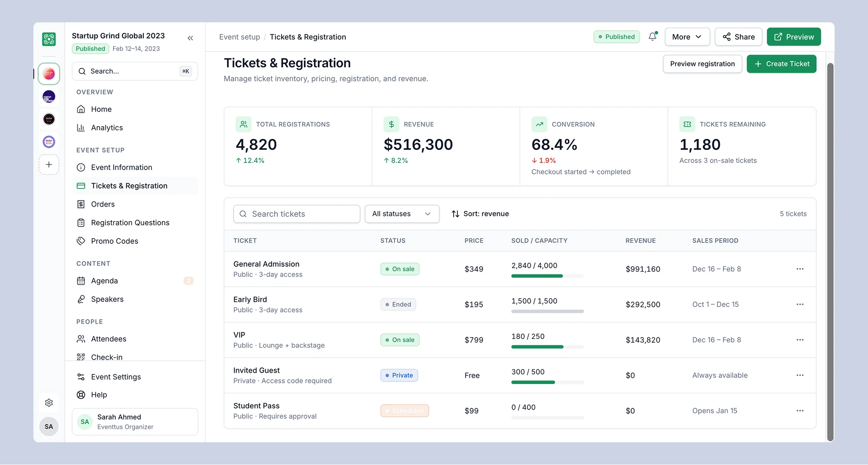Select the first event thumbnail in rail
This screenshot has height=465, width=868.
point(49,74)
